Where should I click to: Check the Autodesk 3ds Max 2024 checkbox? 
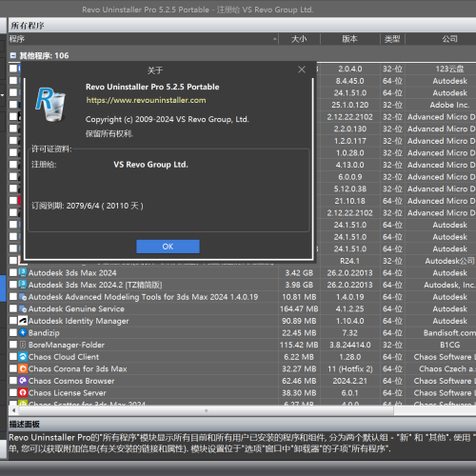[13, 272]
